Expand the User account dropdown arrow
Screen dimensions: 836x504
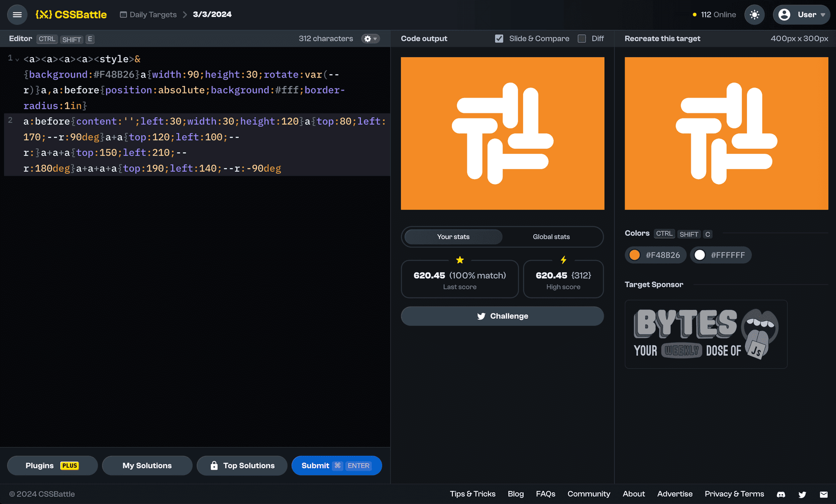[x=823, y=15]
